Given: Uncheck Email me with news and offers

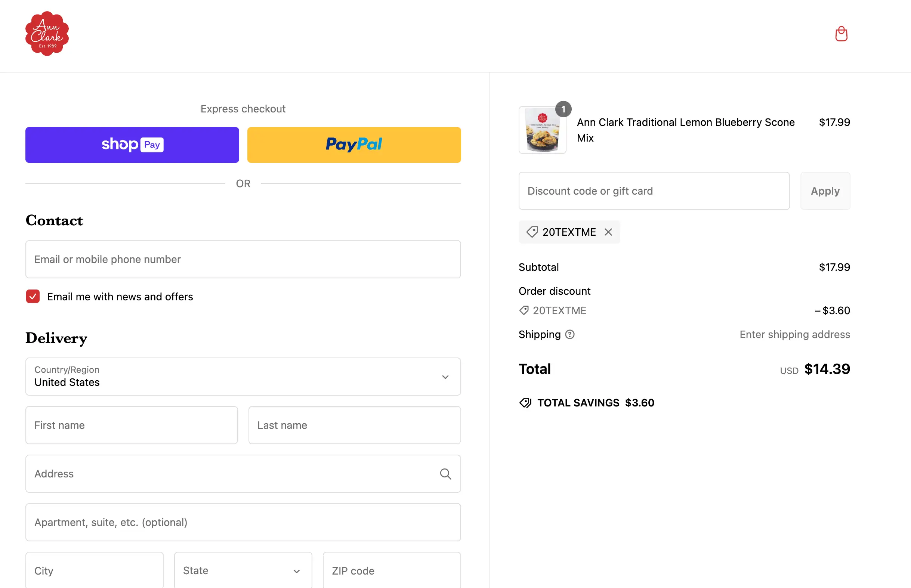Looking at the screenshot, I should tap(33, 296).
